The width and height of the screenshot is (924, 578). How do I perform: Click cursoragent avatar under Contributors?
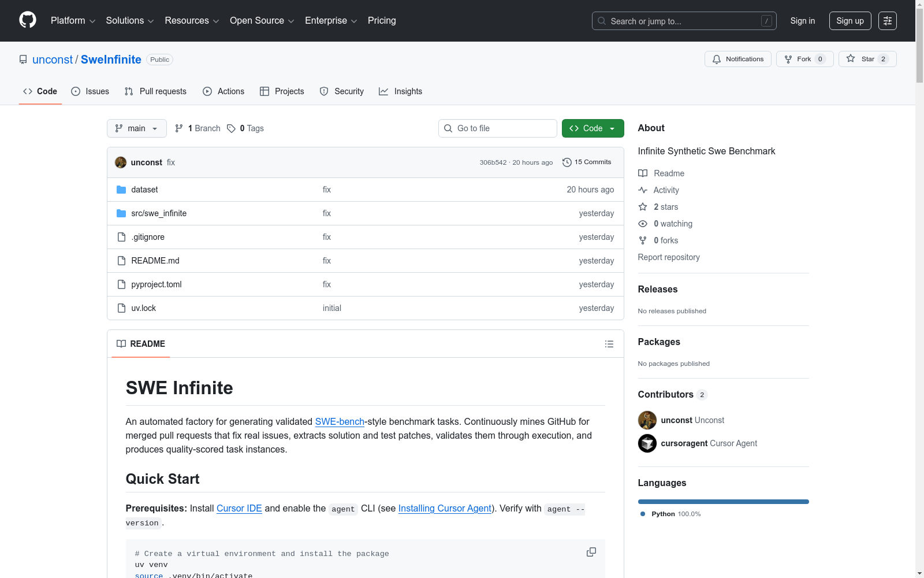[x=647, y=443]
